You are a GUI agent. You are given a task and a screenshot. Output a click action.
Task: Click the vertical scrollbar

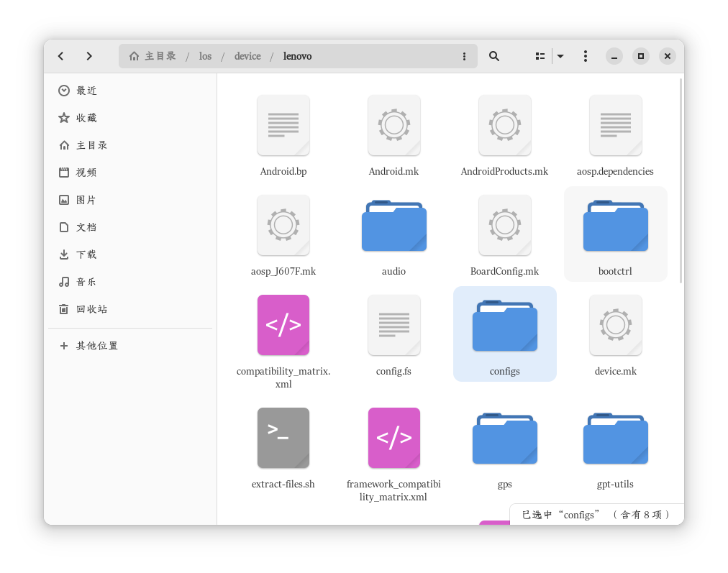(x=681, y=180)
